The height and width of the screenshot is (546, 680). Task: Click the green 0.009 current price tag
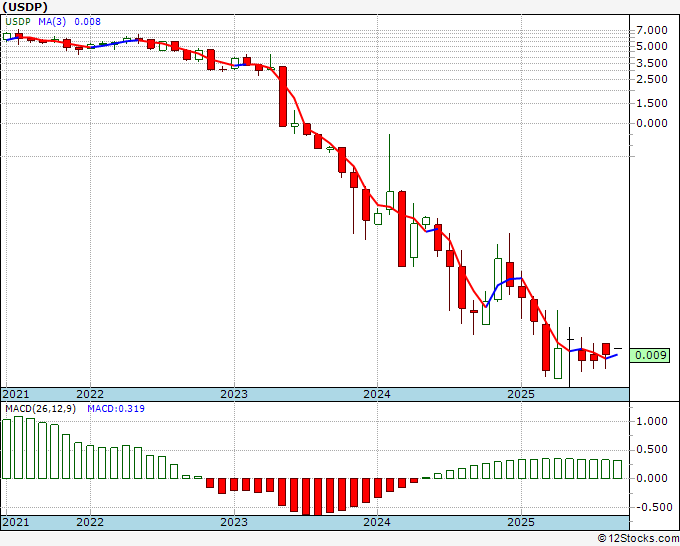(x=650, y=355)
